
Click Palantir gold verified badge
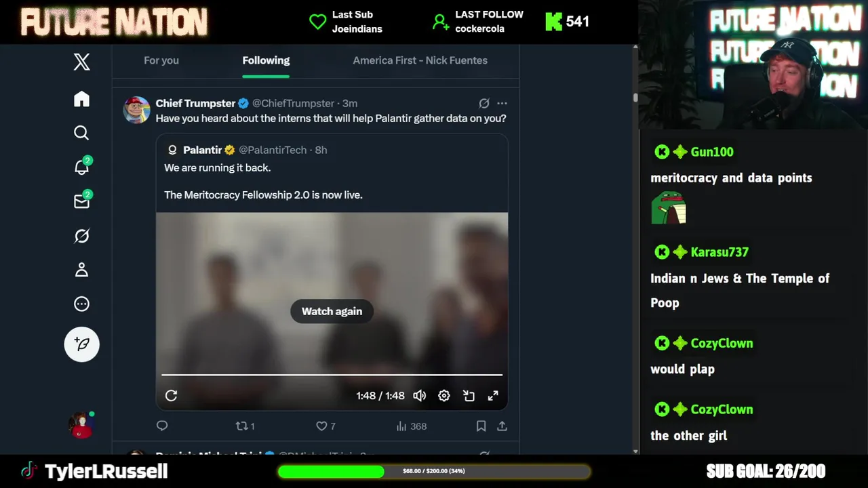pos(230,150)
